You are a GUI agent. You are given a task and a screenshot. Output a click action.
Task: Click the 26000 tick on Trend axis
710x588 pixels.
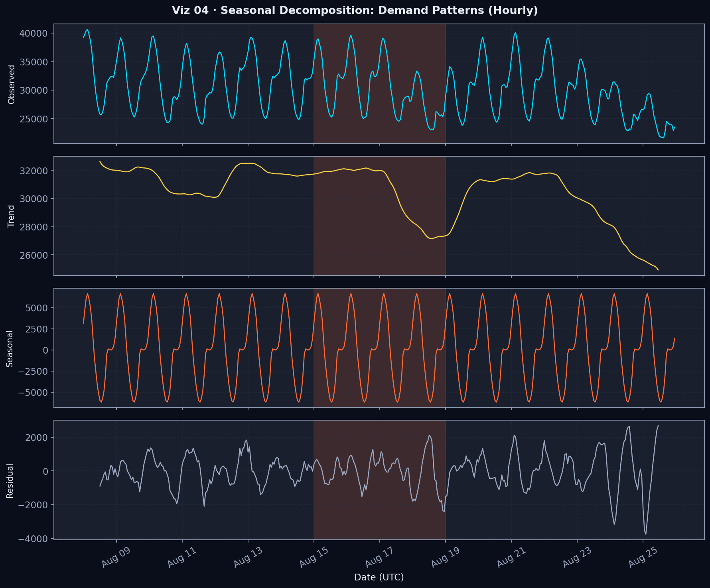pyautogui.click(x=34, y=256)
